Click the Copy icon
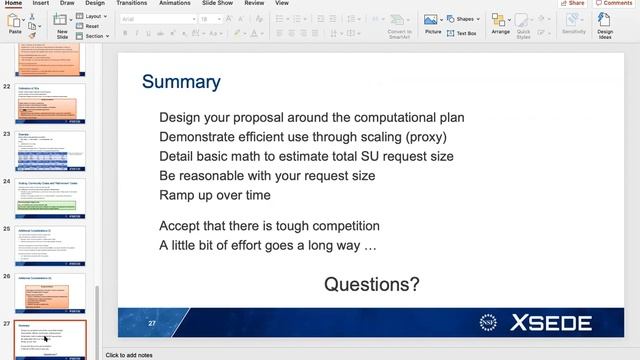This screenshot has height=360, width=640. tap(31, 26)
